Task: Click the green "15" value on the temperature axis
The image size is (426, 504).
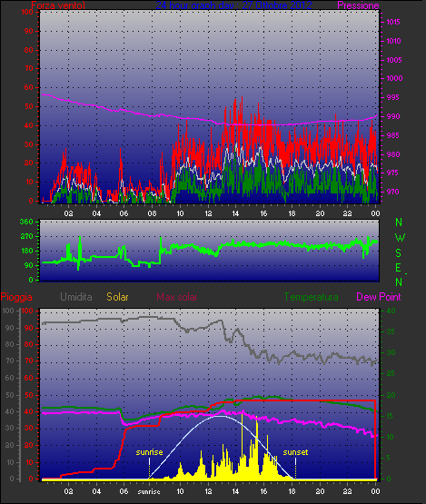Action: click(390, 416)
